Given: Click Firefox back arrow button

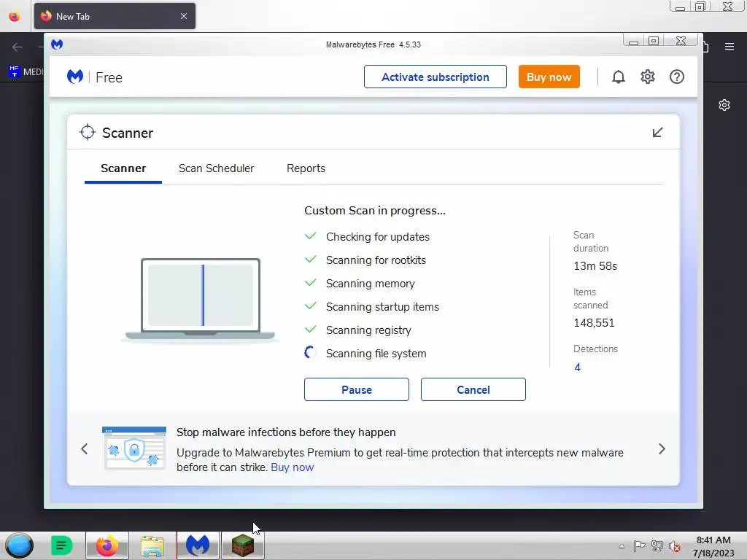Looking at the screenshot, I should [18, 47].
